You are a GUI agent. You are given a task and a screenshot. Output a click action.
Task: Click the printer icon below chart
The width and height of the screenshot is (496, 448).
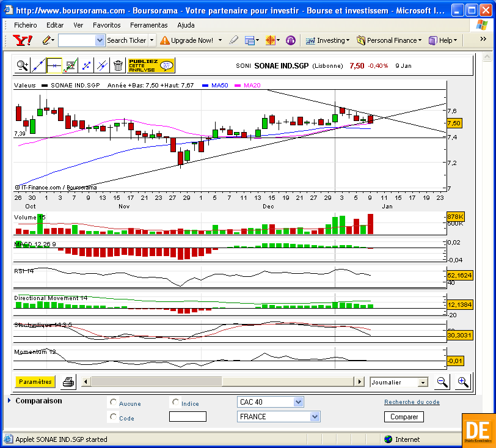coord(68,382)
